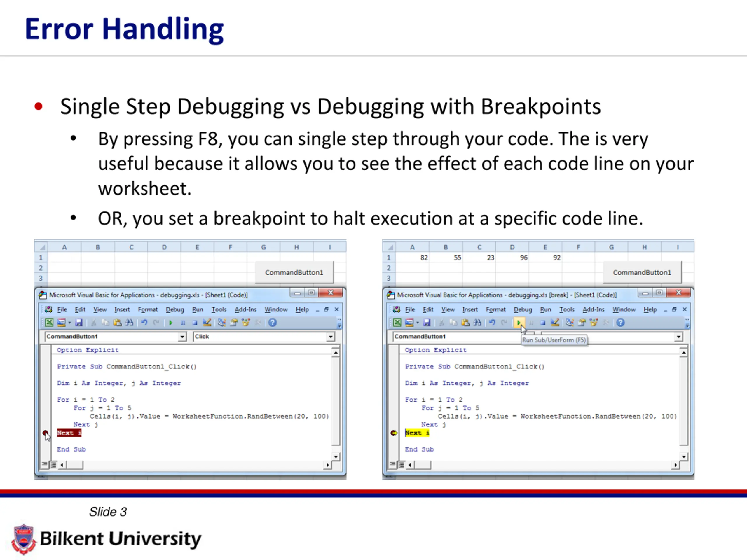Image resolution: width=747 pixels, height=560 pixels.
Task: Open Debug menu in left VBA window
Action: [174, 309]
